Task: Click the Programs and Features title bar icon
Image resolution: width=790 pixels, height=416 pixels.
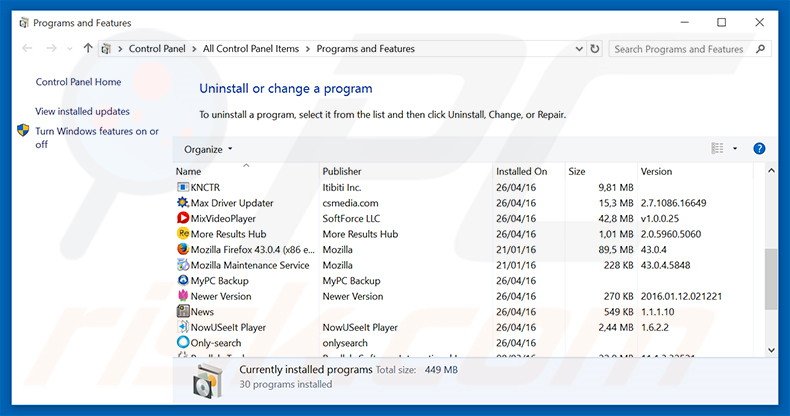Action: [23, 23]
